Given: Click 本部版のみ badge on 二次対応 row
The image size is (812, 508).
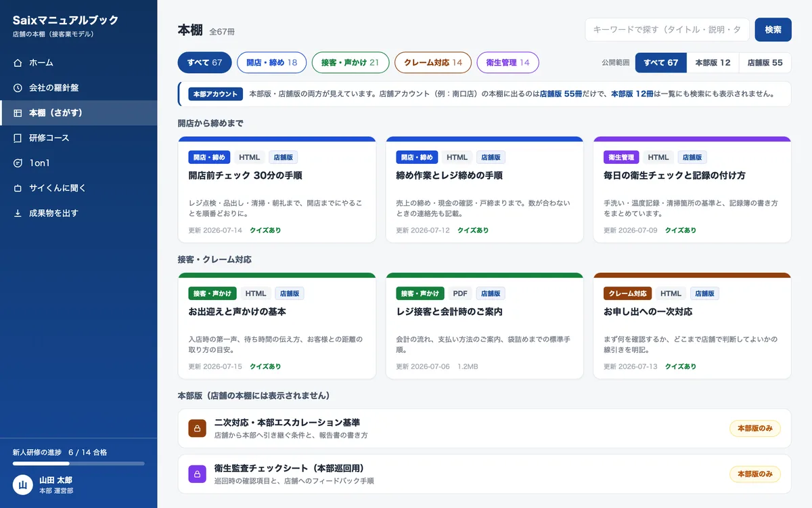Looking at the screenshot, I should (x=755, y=428).
